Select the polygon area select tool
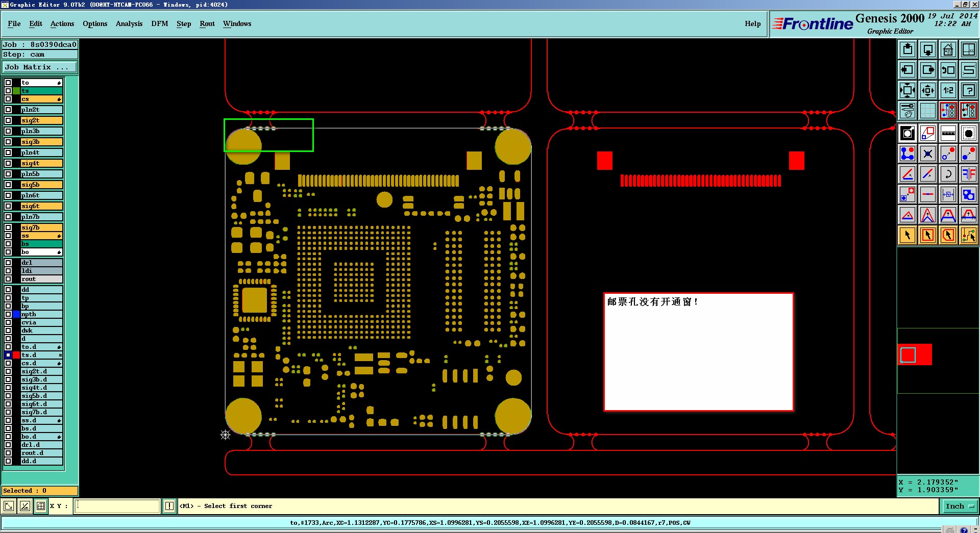The width and height of the screenshot is (980, 533). [948, 235]
